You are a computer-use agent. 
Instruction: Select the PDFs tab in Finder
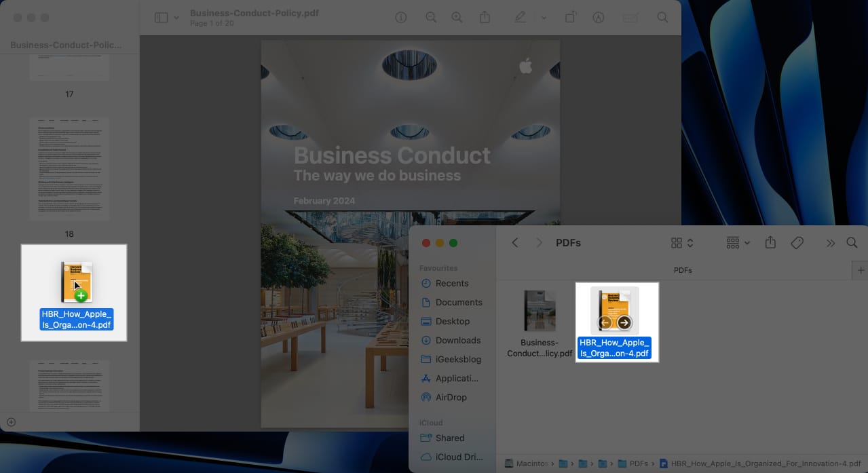683,270
